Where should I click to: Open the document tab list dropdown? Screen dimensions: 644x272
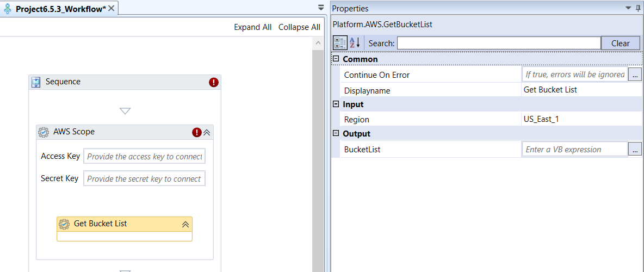[321, 8]
